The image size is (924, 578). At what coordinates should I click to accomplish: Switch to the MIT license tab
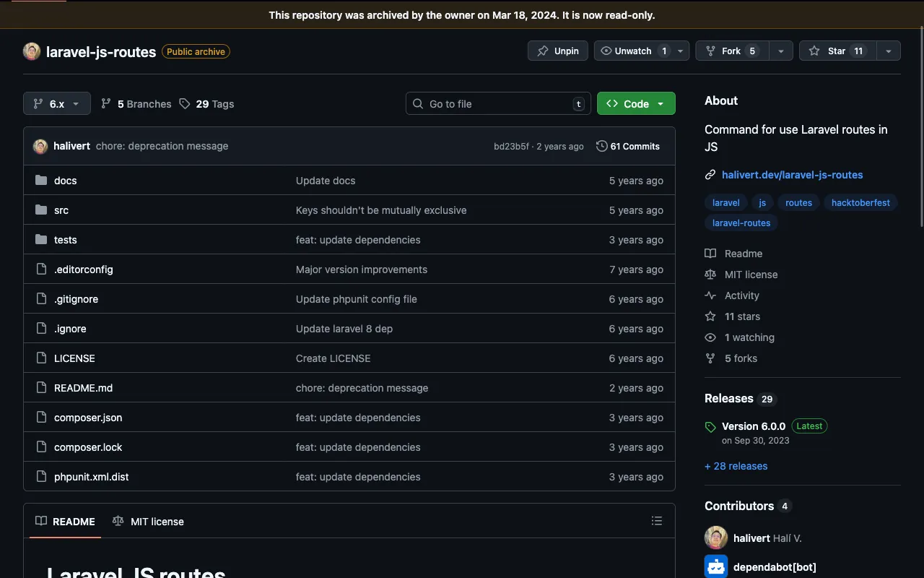[148, 521]
